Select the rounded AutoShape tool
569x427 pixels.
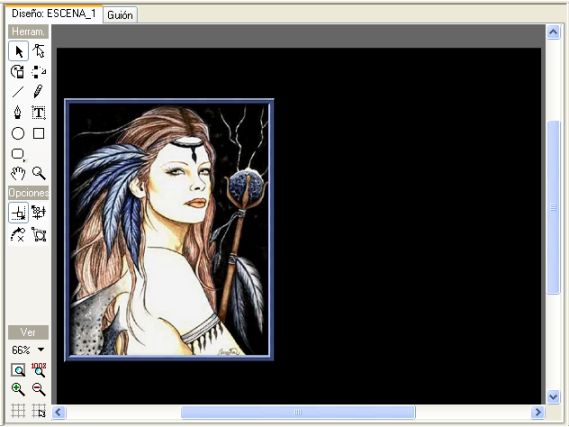point(18,154)
